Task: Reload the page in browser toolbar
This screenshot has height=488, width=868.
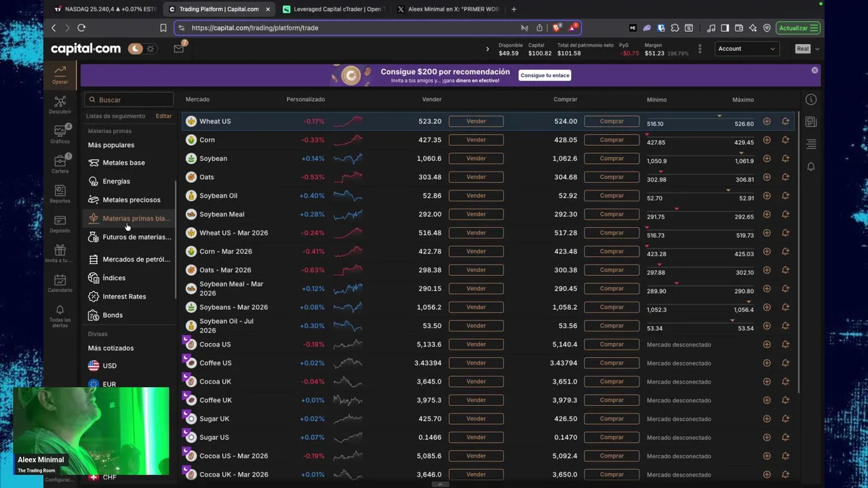Action: tap(81, 28)
